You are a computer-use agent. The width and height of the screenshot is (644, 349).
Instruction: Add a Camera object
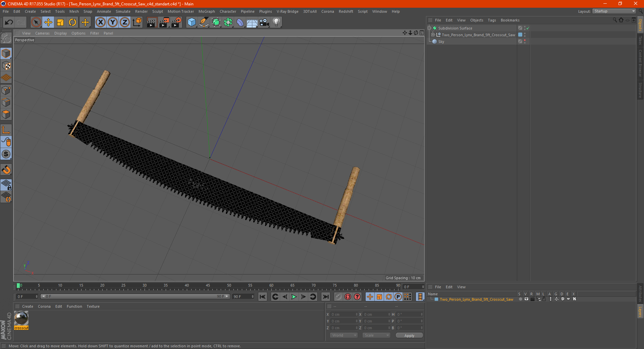point(264,22)
